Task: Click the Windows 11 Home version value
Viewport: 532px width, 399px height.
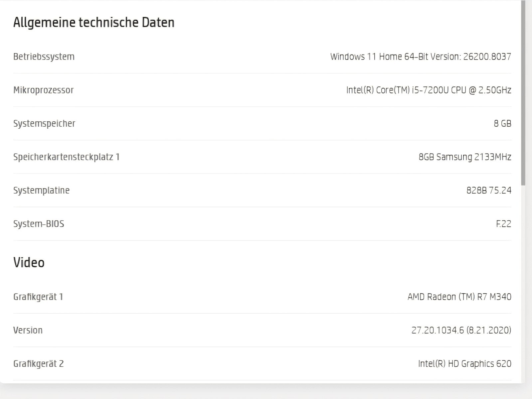Action: (421, 57)
